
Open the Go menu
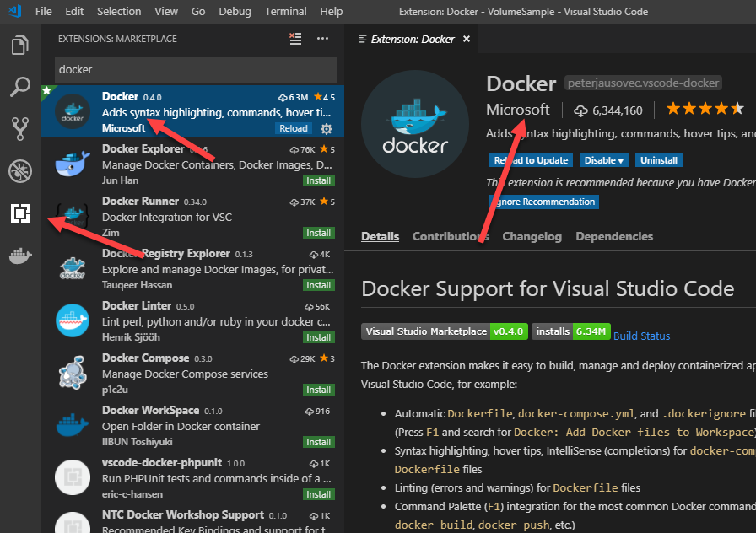[198, 12]
